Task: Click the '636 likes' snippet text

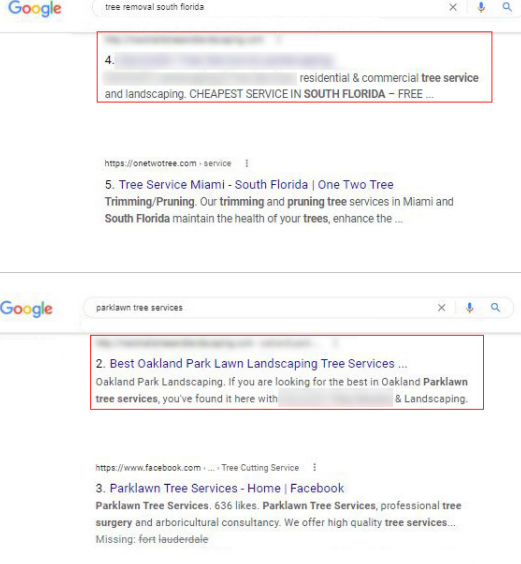Action: (x=236, y=505)
